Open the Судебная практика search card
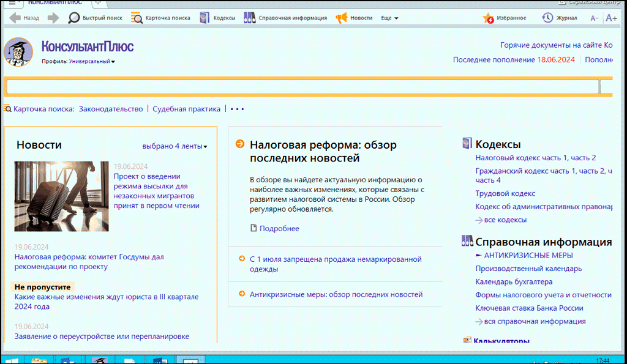This screenshot has height=364, width=627. 186,109
